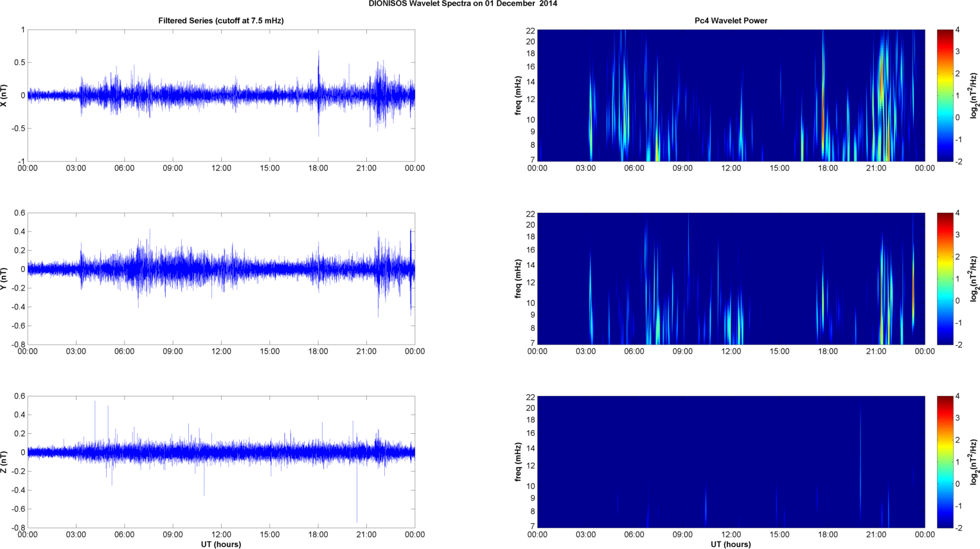
Task: Click the -0.5 tick on X series axis
Action: [19, 129]
